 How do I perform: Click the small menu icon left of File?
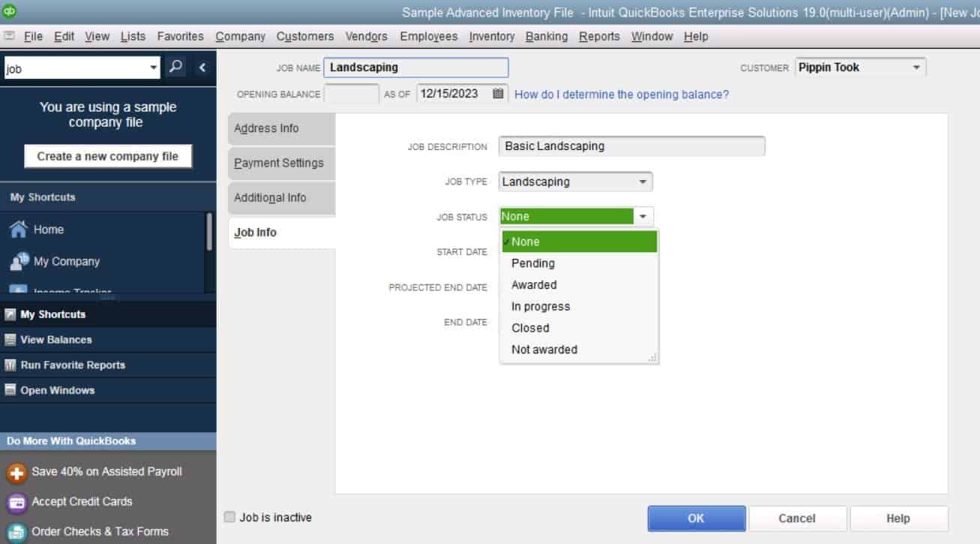click(x=9, y=36)
